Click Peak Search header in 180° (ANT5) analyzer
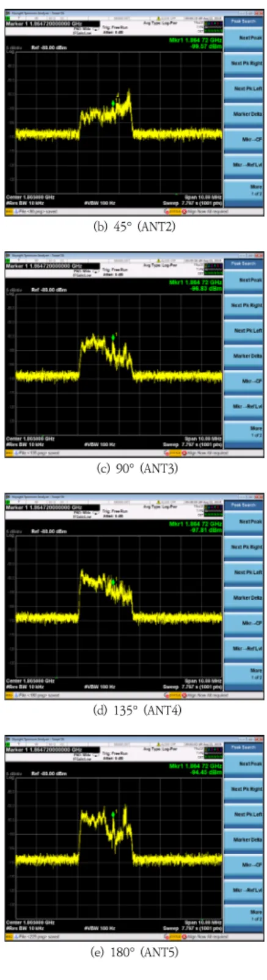The height and width of the screenshot is (980, 267). pos(244,747)
